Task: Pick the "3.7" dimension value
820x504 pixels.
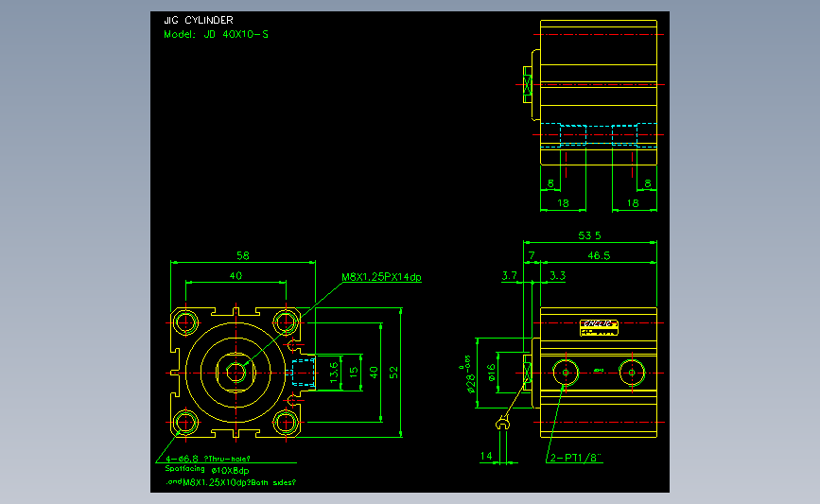Action: coord(510,275)
